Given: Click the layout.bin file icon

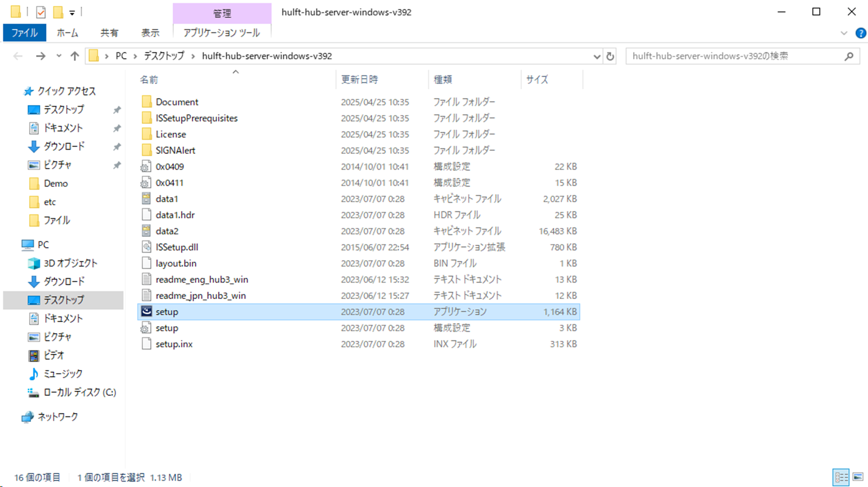Looking at the screenshot, I should pyautogui.click(x=146, y=263).
